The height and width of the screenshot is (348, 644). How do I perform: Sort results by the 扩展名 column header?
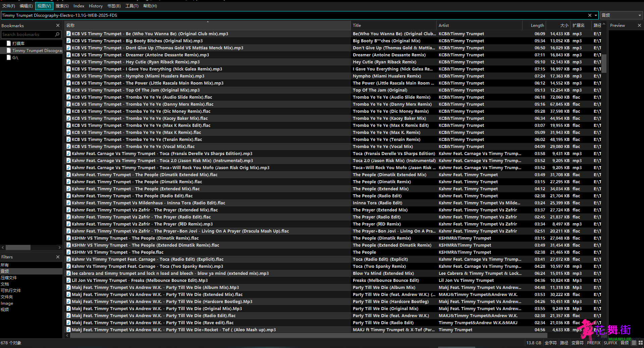(x=581, y=25)
